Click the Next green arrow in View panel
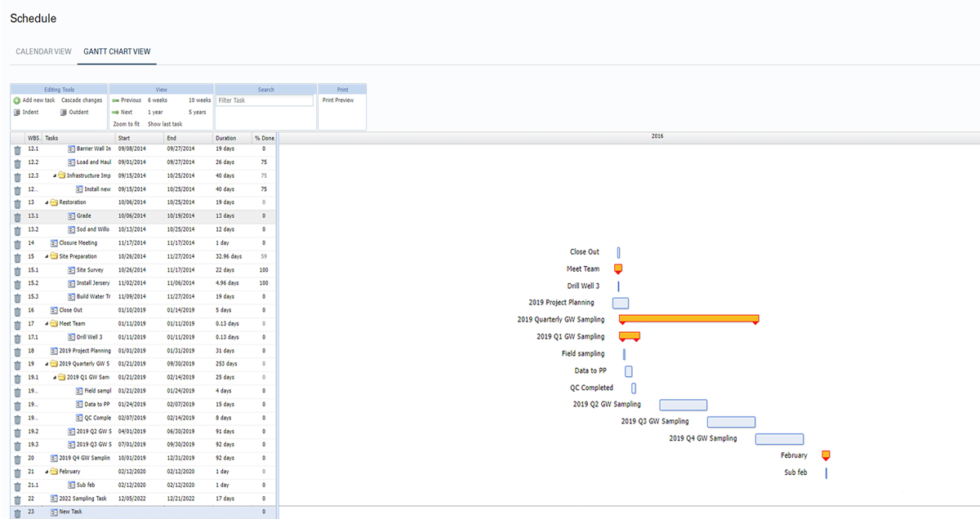The height and width of the screenshot is (519, 980). (115, 112)
